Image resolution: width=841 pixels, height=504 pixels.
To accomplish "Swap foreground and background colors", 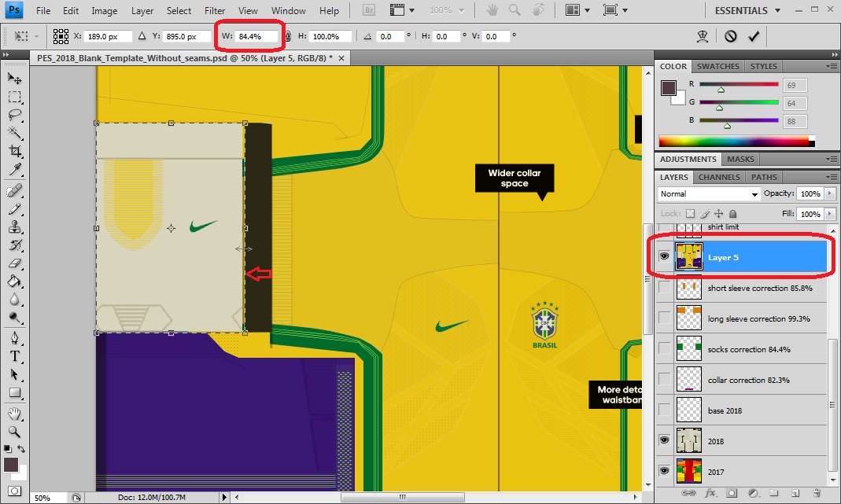I will [x=21, y=449].
